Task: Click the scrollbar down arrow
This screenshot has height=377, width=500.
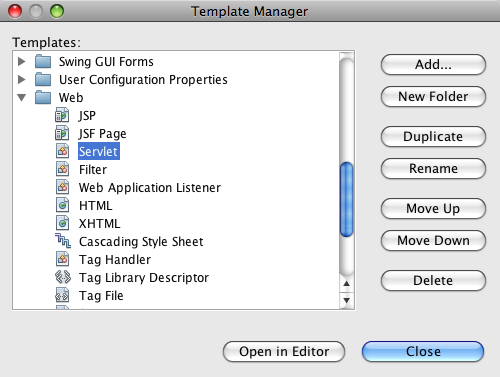Action: [347, 301]
